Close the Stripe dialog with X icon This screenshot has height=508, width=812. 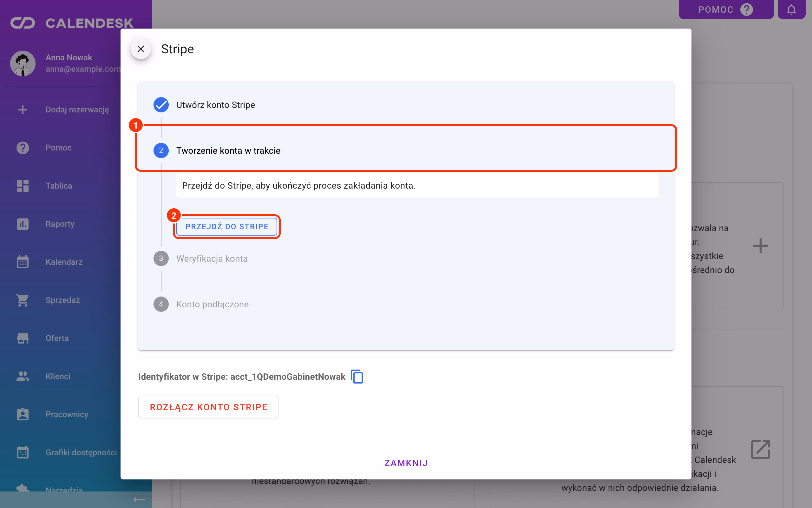[141, 49]
